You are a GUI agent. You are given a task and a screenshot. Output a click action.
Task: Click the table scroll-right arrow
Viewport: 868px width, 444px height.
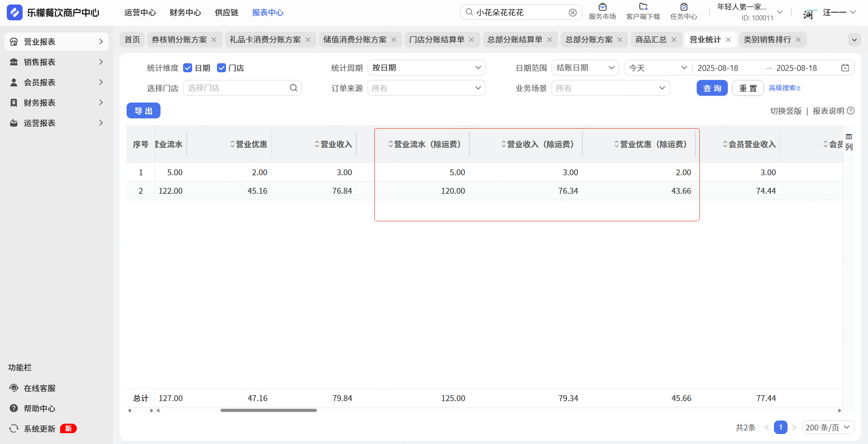[840, 411]
